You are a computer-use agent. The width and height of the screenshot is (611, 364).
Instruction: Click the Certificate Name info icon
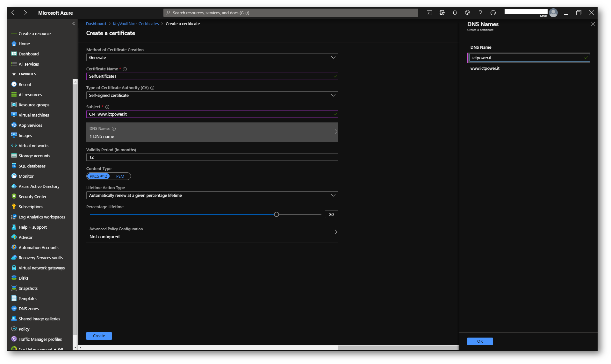pyautogui.click(x=125, y=69)
